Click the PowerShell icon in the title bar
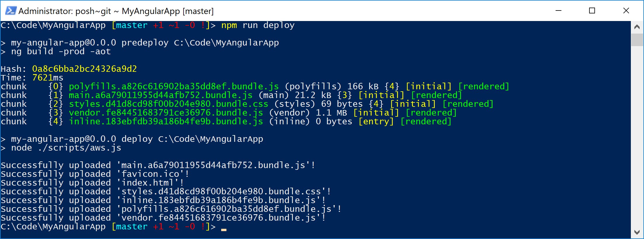This screenshot has height=239, width=644. pyautogui.click(x=11, y=11)
